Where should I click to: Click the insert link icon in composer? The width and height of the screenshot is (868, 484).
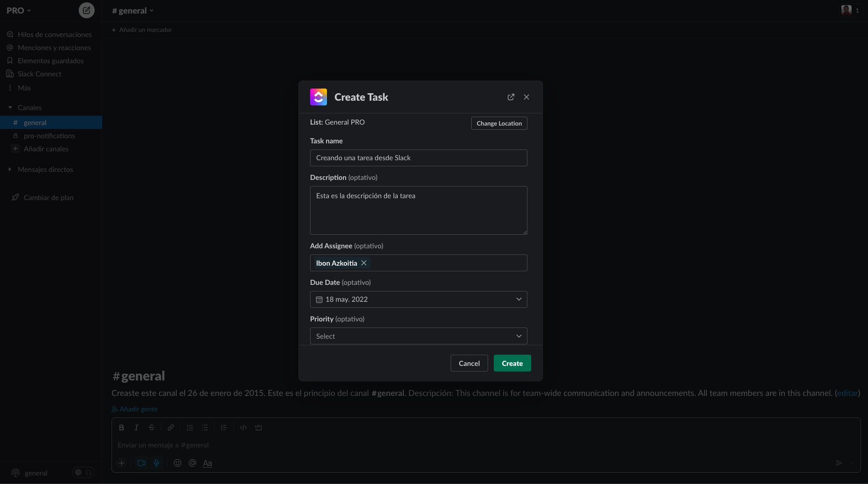tap(171, 427)
